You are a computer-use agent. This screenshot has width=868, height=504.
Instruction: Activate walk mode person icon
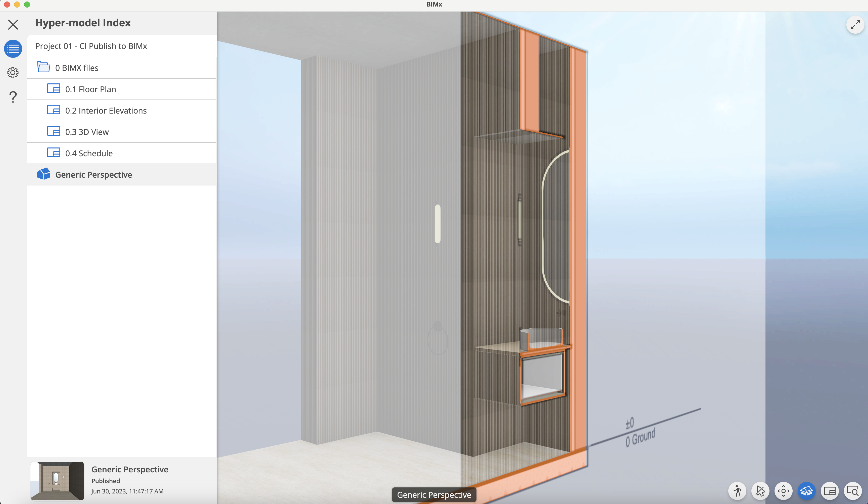pos(737,491)
